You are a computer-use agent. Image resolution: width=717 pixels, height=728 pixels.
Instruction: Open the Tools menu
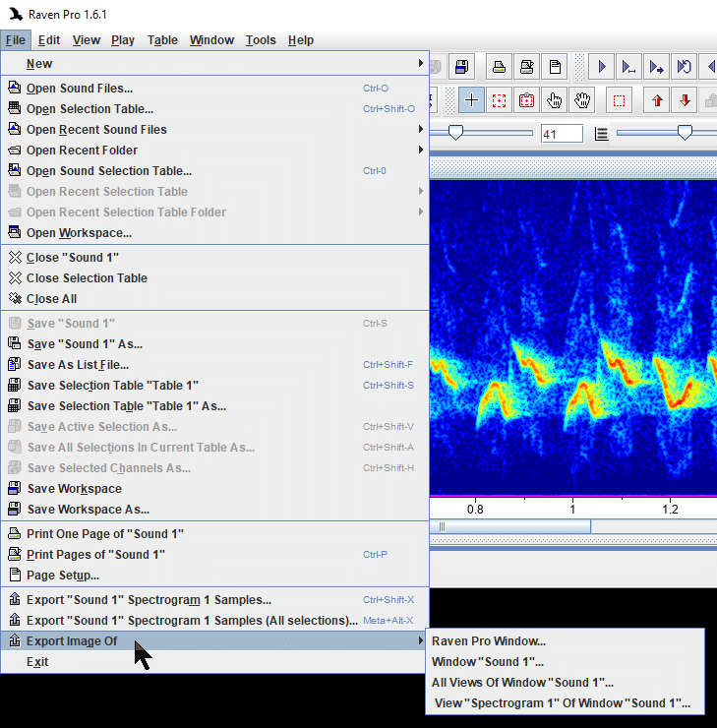tap(261, 40)
